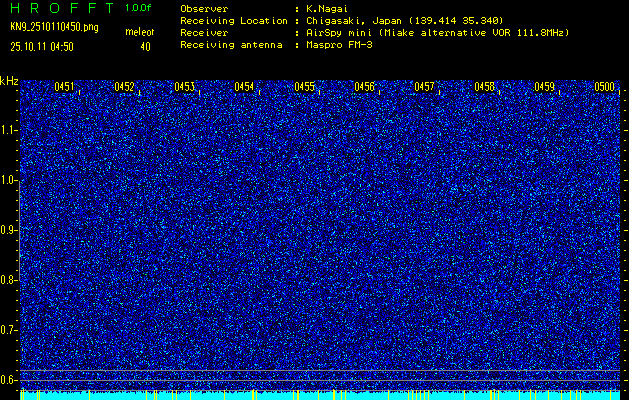Click the kHz axis unit label
The image size is (629, 400).
tap(9, 81)
